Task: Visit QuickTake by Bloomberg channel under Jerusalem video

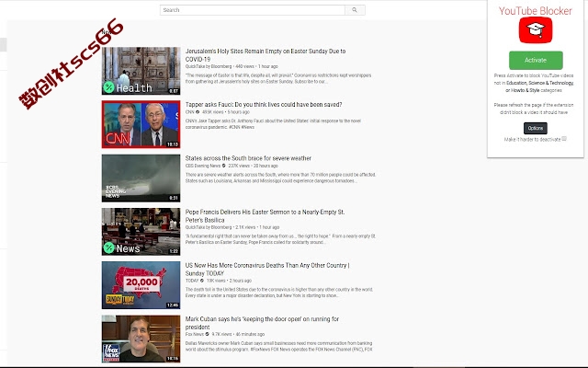Action: (209, 66)
